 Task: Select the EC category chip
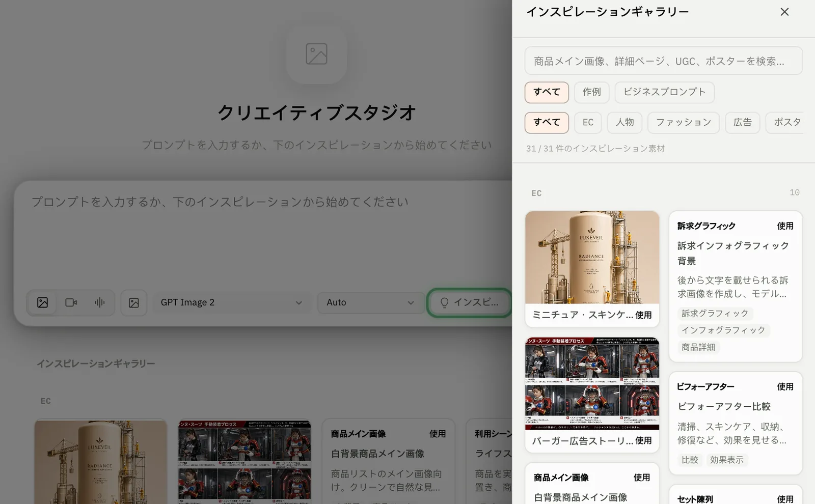588,123
